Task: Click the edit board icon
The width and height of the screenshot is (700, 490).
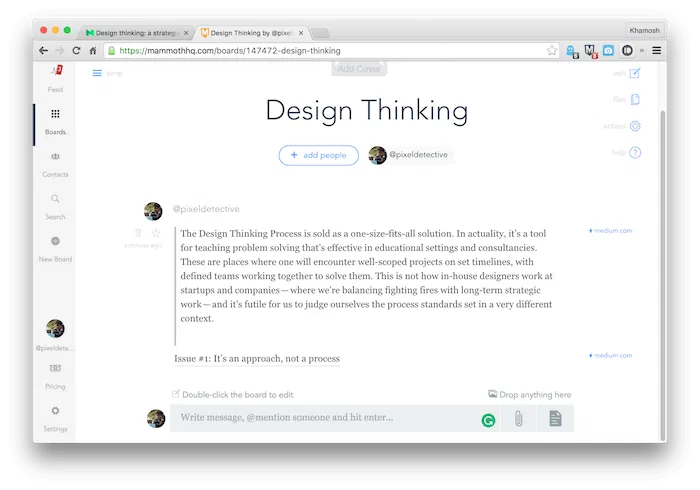Action: pos(635,73)
